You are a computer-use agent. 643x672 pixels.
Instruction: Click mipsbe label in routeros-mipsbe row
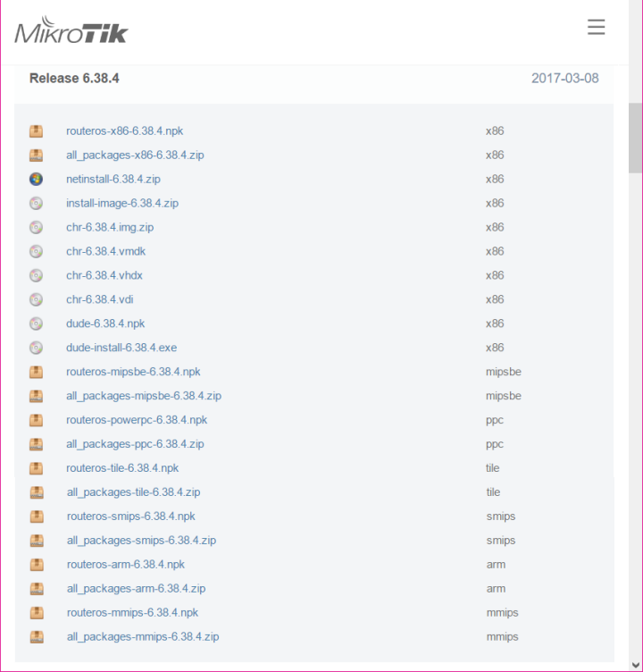pos(504,372)
